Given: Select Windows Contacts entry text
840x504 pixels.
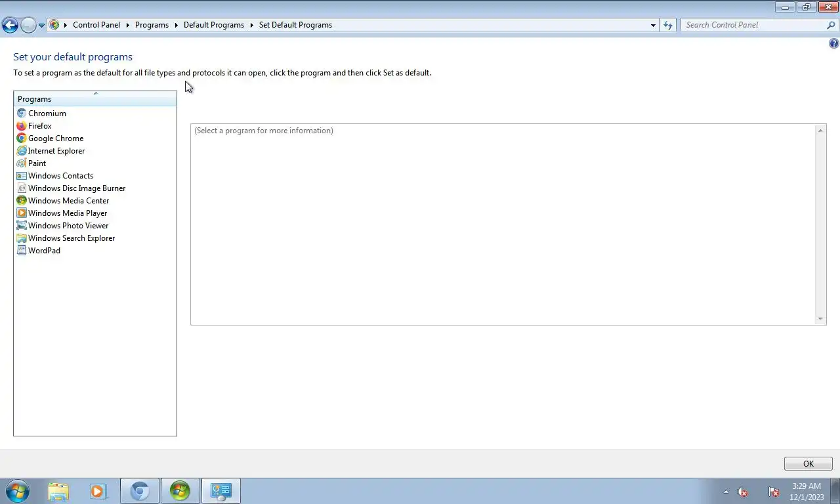Looking at the screenshot, I should 61,176.
